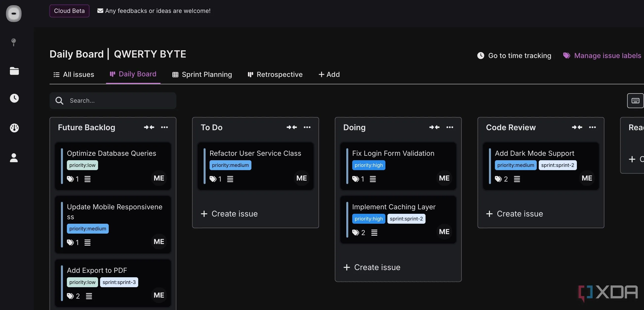This screenshot has height=310, width=644.
Task: Create issue in the Doing column
Action: pyautogui.click(x=372, y=267)
